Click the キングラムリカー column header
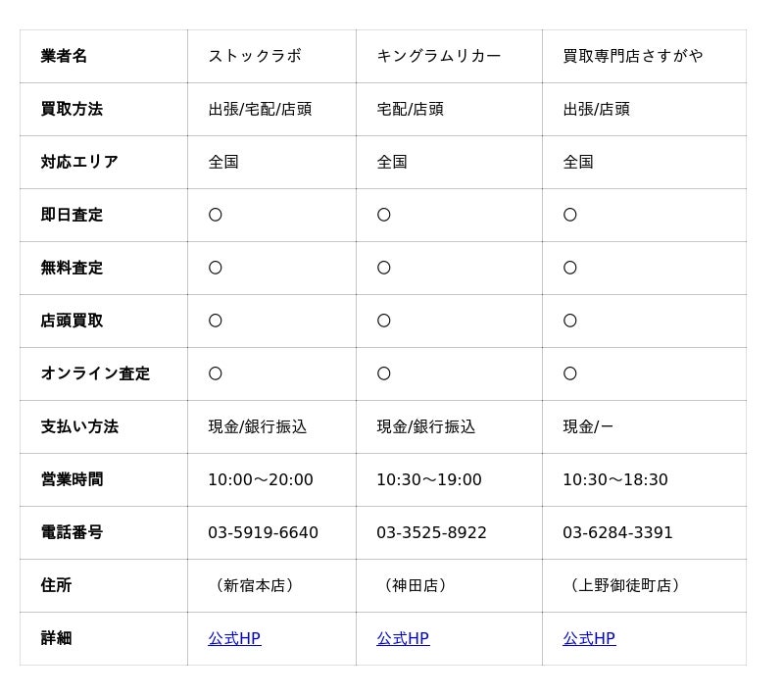 (x=438, y=57)
